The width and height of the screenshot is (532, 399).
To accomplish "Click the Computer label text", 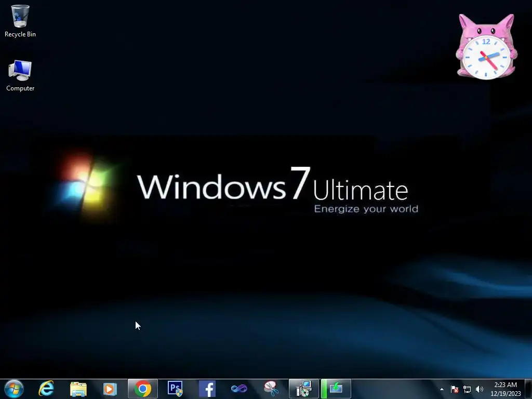I will pyautogui.click(x=20, y=88).
